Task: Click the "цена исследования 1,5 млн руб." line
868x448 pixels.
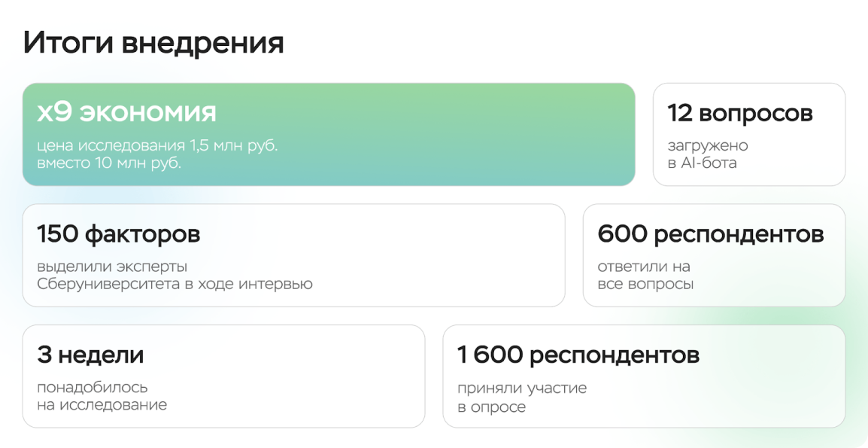Action: (x=157, y=146)
